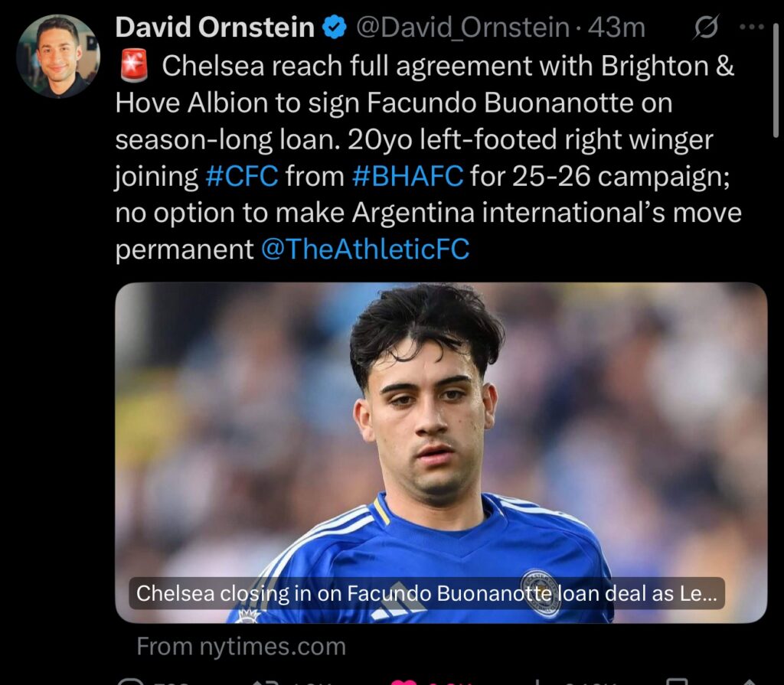Click the blue verified badge

(335, 27)
